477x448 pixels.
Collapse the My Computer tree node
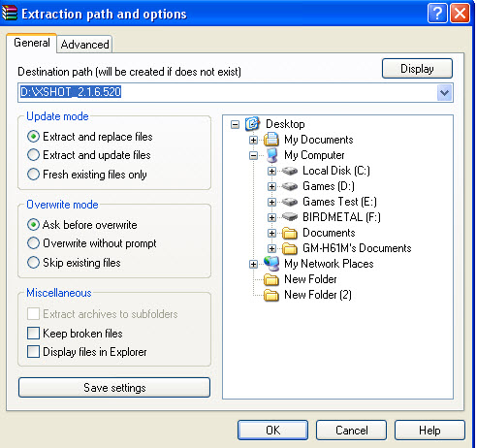point(254,155)
